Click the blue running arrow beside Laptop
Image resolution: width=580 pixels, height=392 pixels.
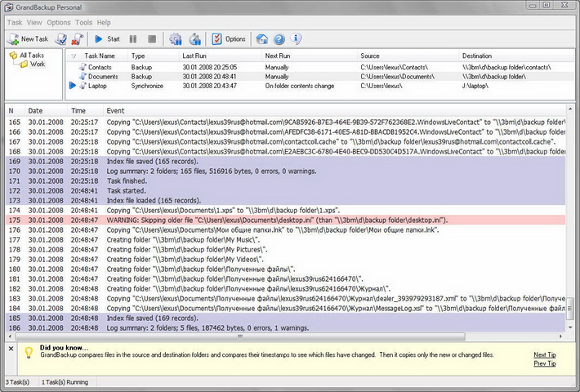[x=72, y=86]
